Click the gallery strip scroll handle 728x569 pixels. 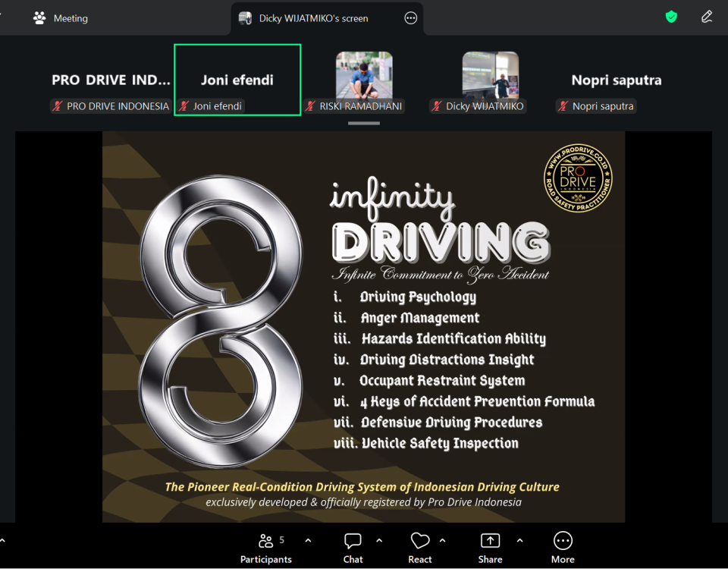click(364, 123)
